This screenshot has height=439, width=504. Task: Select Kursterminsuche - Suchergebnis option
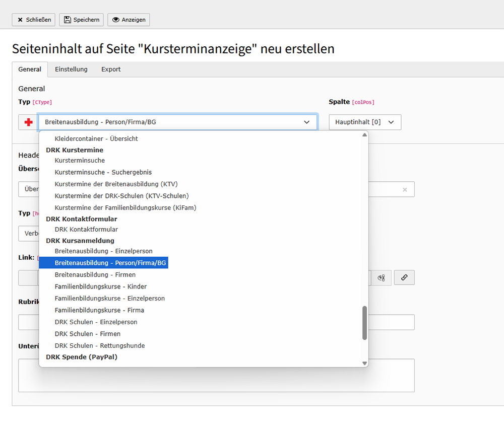[103, 172]
